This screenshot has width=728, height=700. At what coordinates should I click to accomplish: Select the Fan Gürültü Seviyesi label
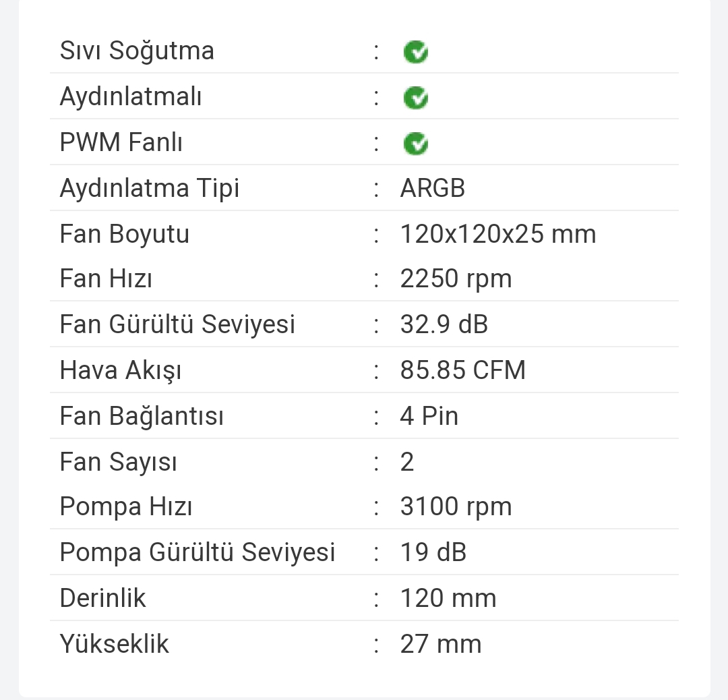177,324
